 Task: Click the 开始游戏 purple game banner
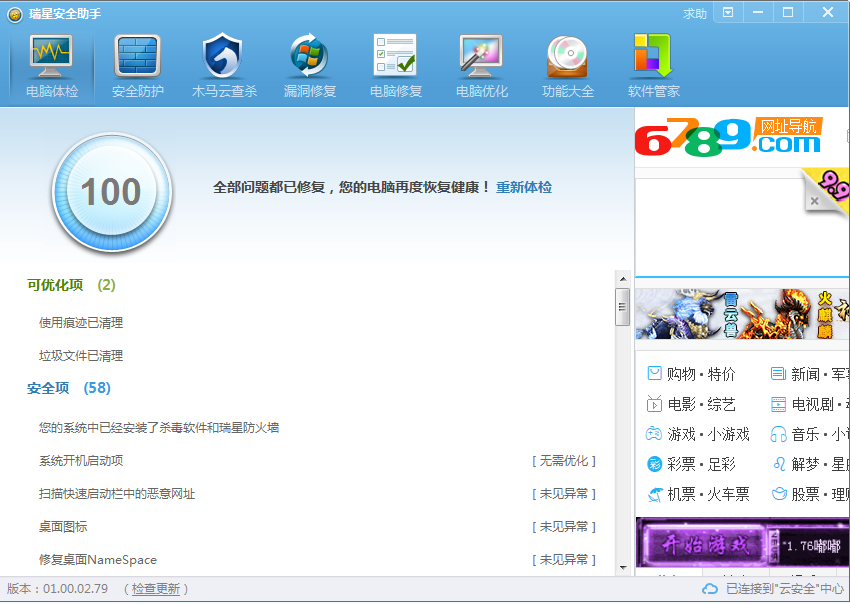(742, 543)
